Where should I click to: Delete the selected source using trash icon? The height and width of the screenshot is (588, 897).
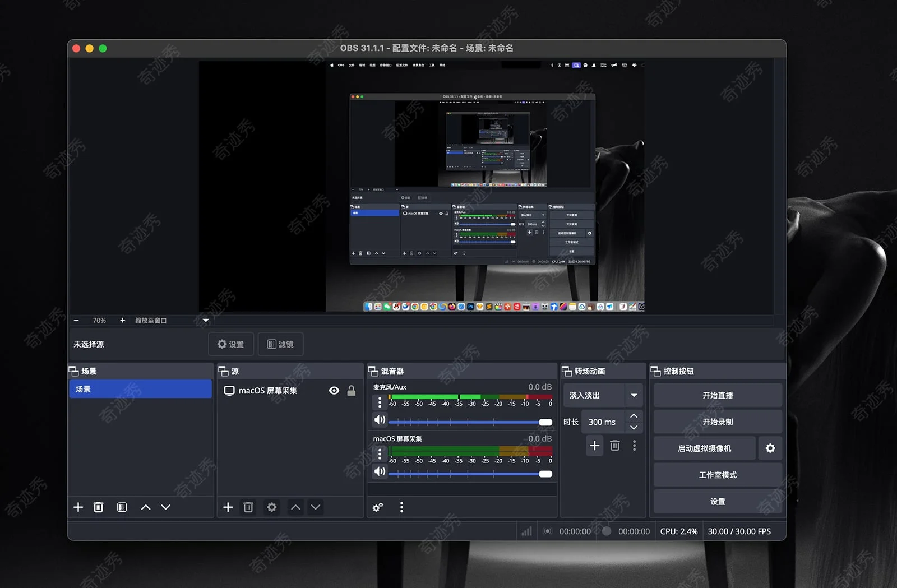[248, 507]
